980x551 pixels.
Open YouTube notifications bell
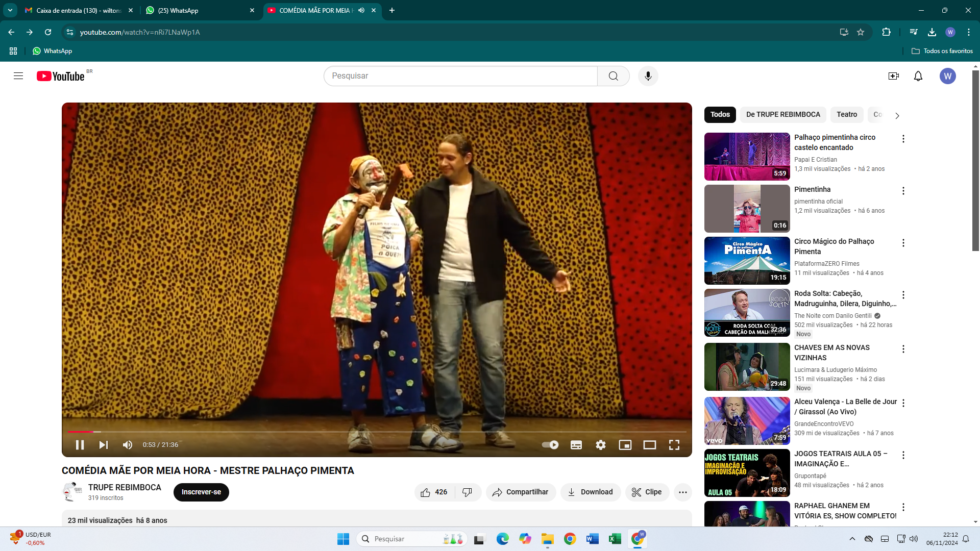(x=918, y=76)
